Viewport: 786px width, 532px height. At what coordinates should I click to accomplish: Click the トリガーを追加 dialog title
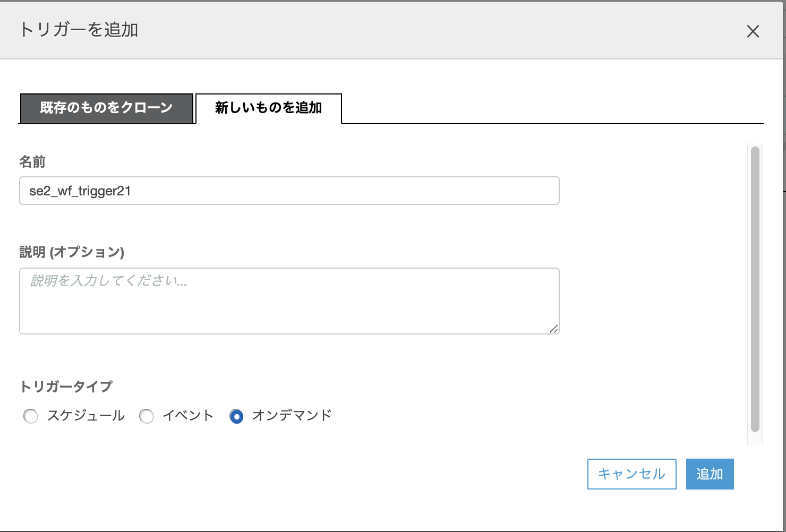[x=79, y=30]
